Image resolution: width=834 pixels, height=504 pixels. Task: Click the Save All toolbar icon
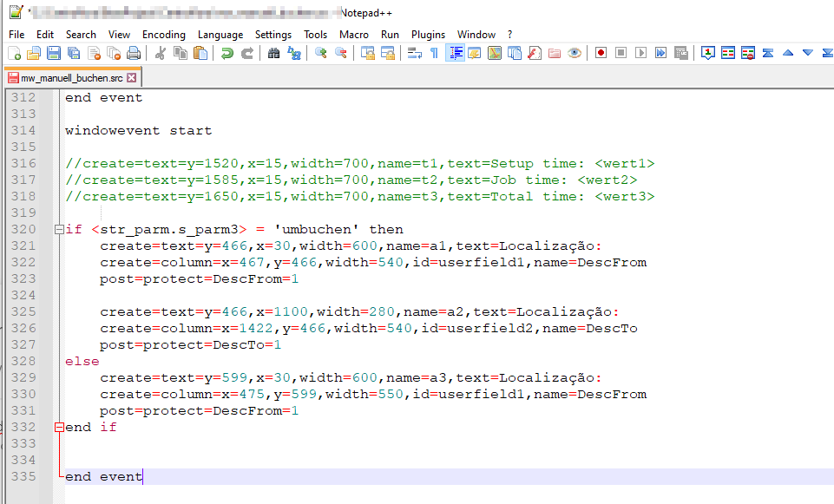point(74,53)
